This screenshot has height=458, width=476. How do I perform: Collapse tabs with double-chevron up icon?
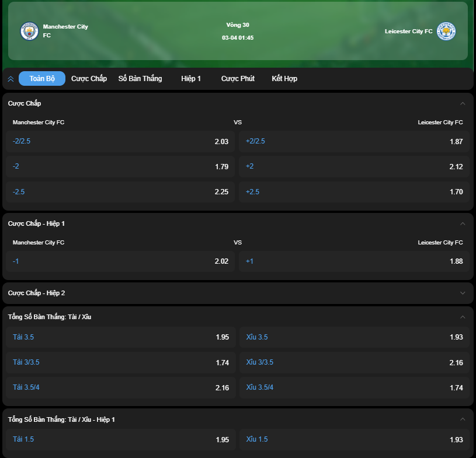click(11, 79)
